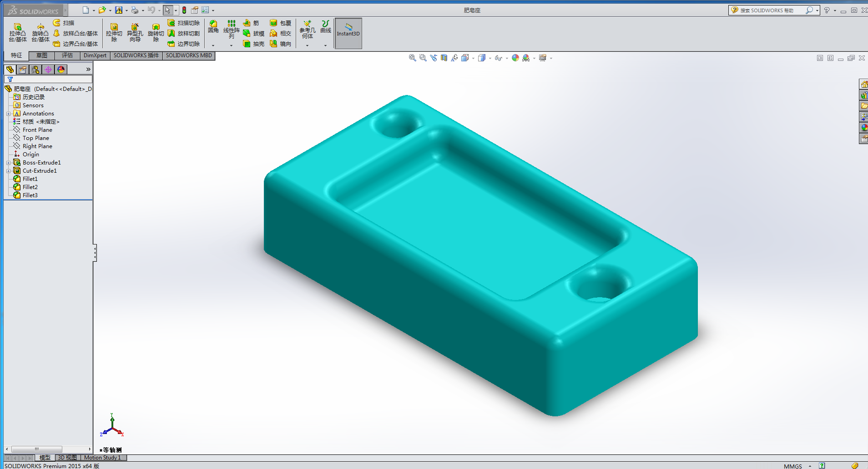Switch to the Motion Study 1 tab
The image size is (868, 469).
coord(102,458)
